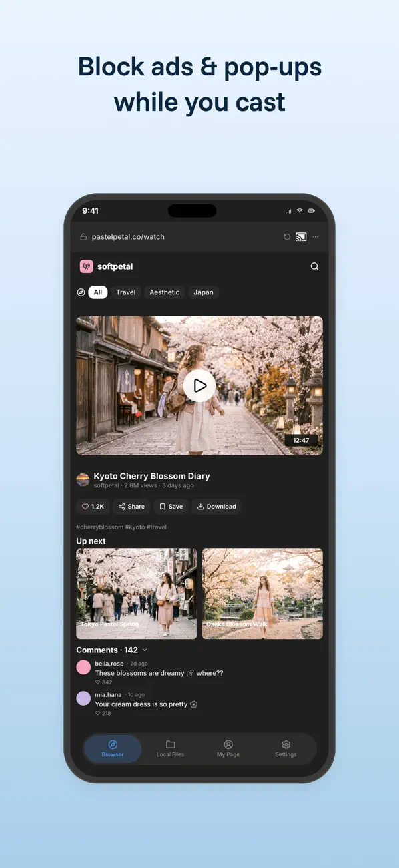Image resolution: width=399 pixels, height=868 pixels.
Task: Tap the 12:47 duration badge
Action: point(301,441)
